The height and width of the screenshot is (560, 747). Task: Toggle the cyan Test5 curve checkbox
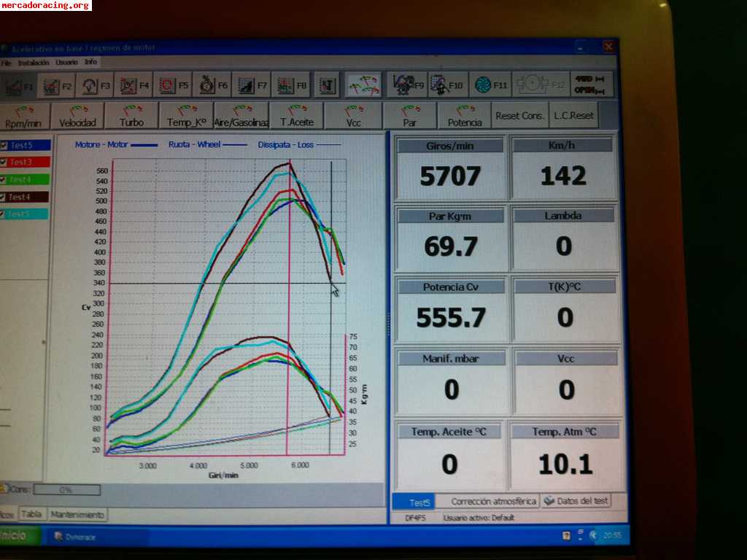pos(4,214)
